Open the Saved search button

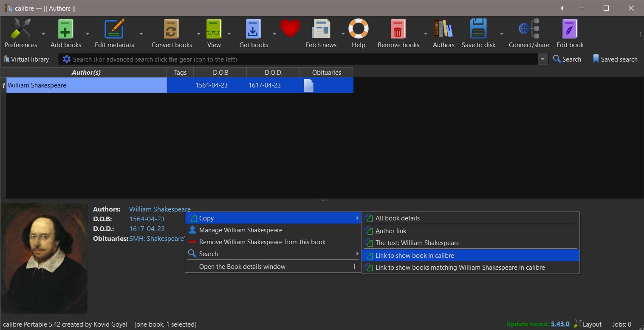click(615, 59)
